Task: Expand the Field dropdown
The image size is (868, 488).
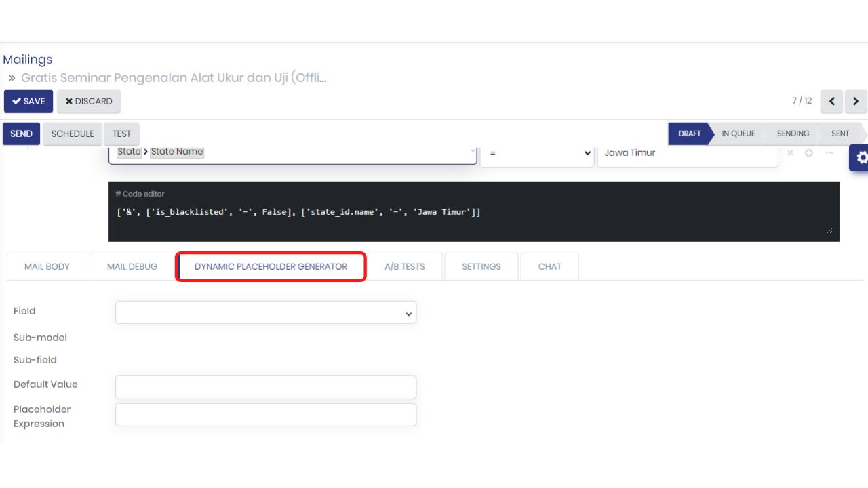Action: pyautogui.click(x=266, y=312)
